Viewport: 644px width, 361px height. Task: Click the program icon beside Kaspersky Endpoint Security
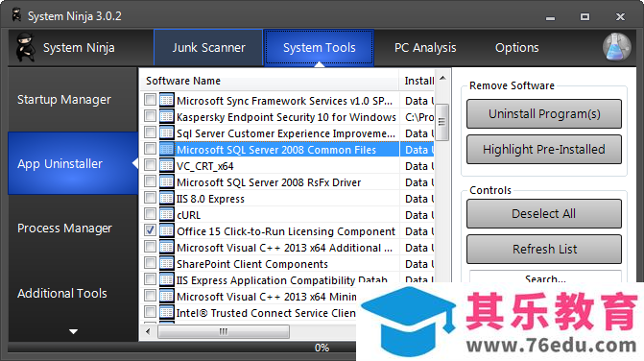[166, 116]
